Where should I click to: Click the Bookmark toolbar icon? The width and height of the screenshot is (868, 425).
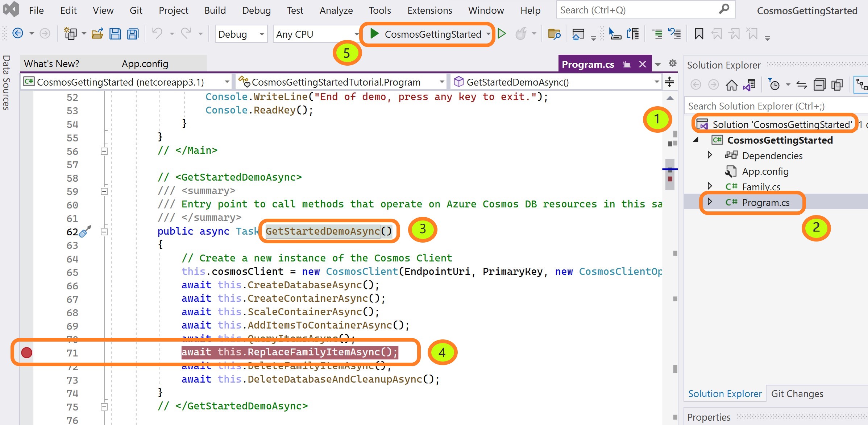tap(699, 34)
